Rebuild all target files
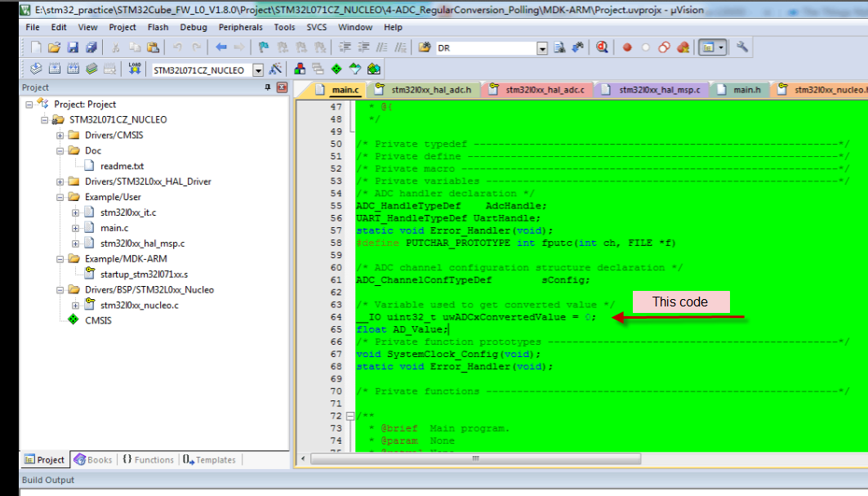 tap(73, 69)
